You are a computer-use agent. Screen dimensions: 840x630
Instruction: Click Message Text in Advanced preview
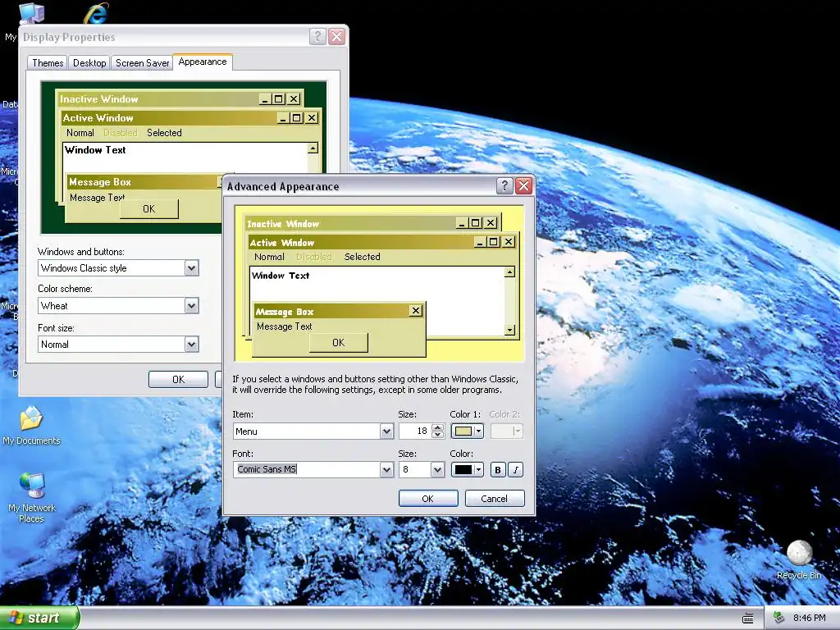coord(284,326)
